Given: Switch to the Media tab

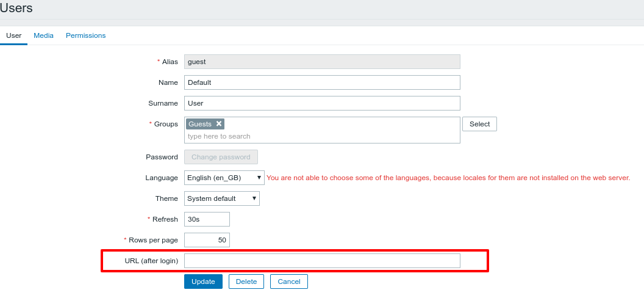Looking at the screenshot, I should coord(43,35).
